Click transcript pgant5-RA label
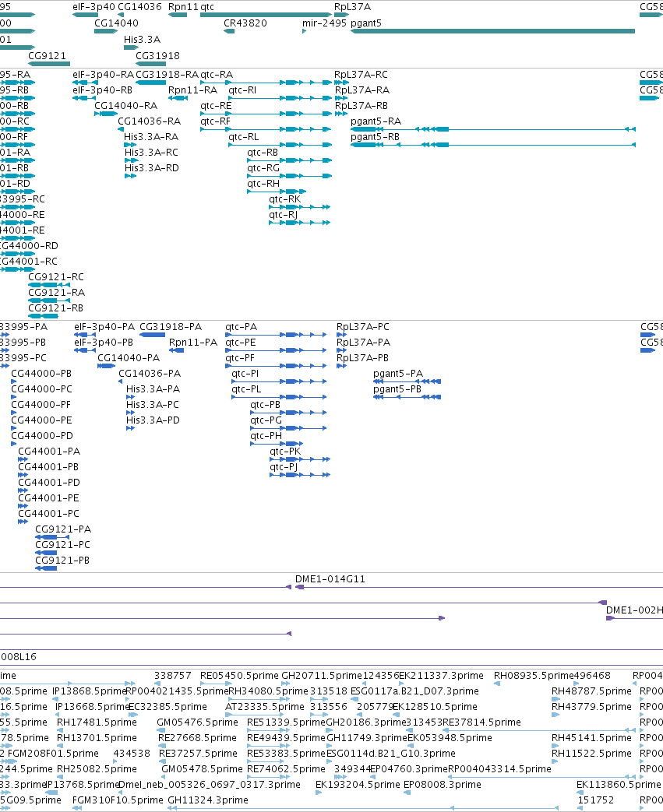This screenshot has width=663, height=812. click(x=376, y=121)
